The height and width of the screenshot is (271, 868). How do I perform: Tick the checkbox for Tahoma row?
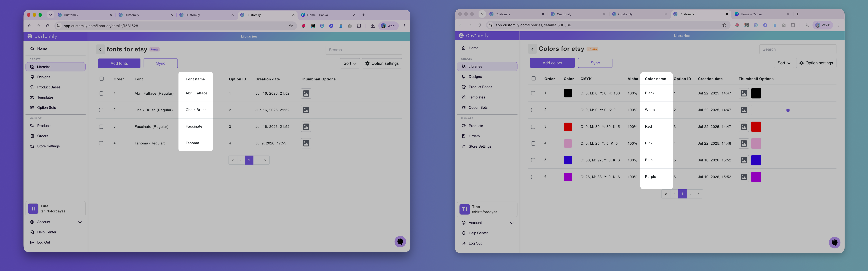101,143
